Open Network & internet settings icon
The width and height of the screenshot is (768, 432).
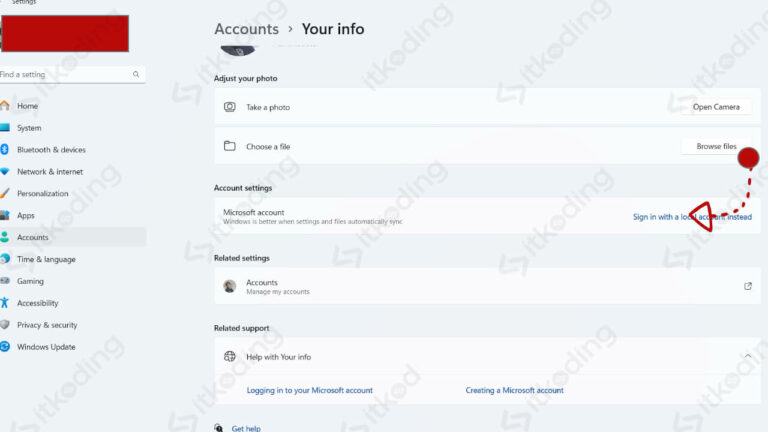pos(5,171)
